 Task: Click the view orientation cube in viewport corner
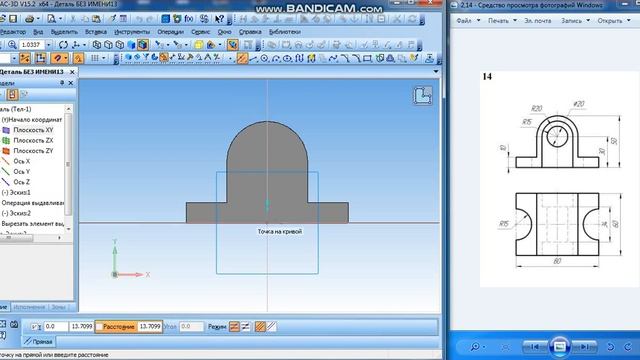422,96
